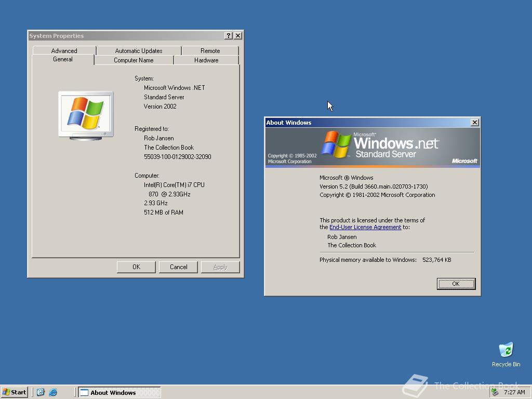The height and width of the screenshot is (399, 532).
Task: Click the help question mark in System Properties
Action: (229, 36)
